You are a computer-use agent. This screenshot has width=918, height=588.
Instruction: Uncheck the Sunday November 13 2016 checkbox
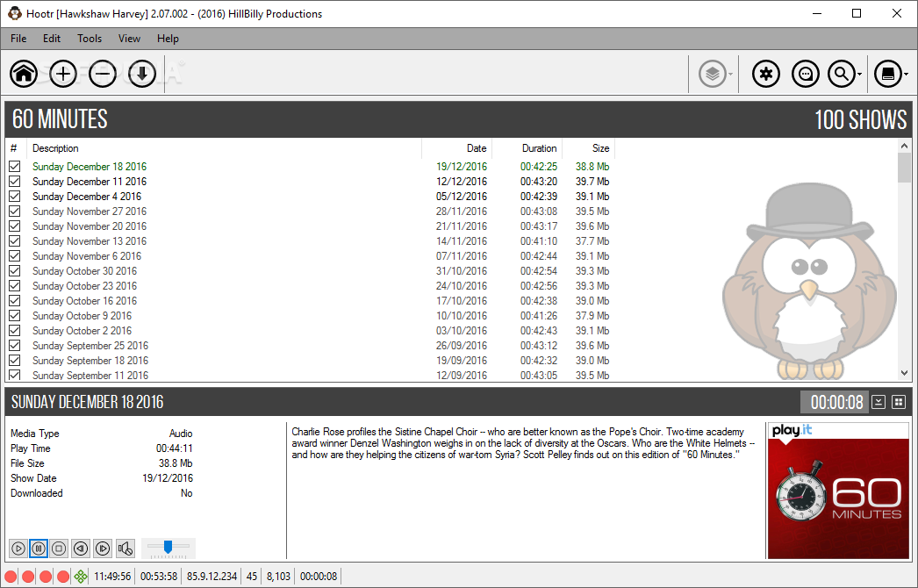pyautogui.click(x=15, y=241)
